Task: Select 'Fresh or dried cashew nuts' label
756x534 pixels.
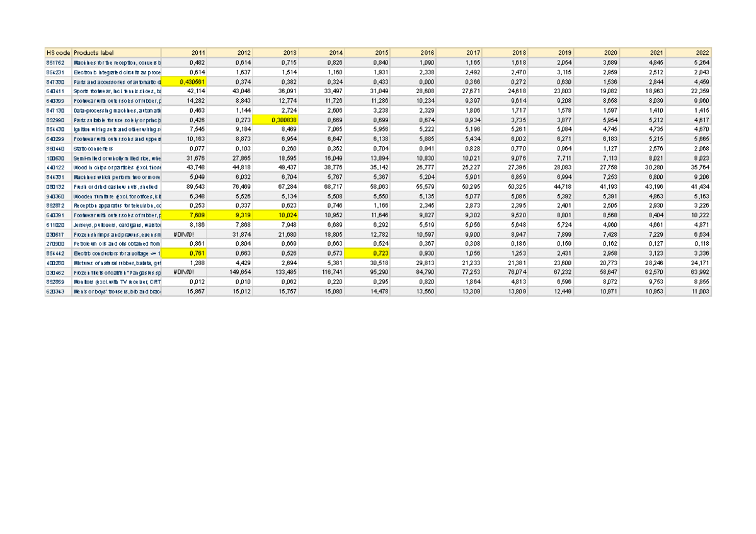Action: tap(117, 186)
